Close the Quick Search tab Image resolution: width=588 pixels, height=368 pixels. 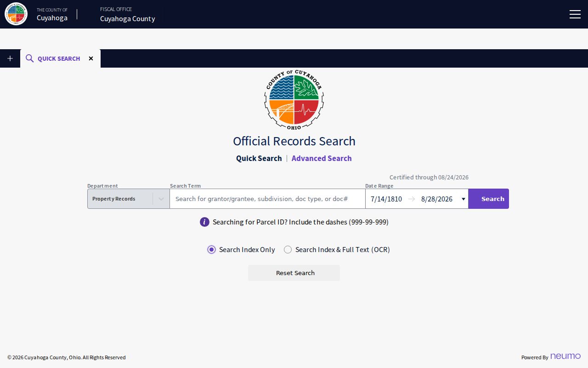(x=91, y=58)
